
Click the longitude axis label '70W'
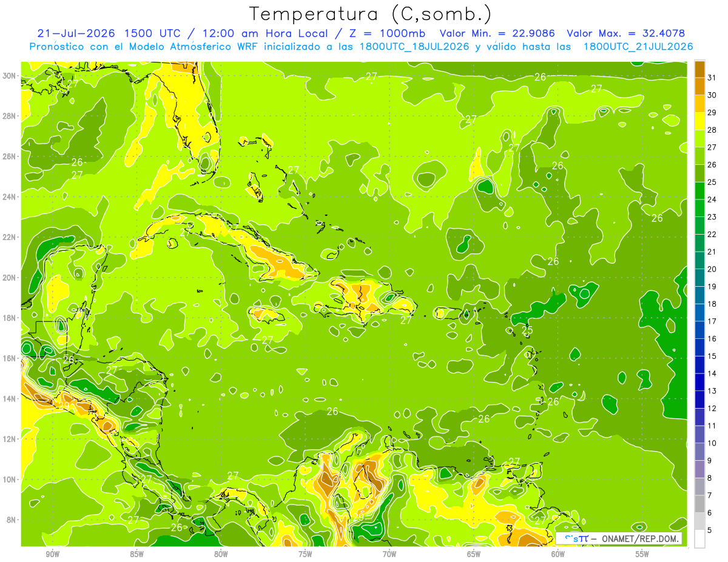click(x=389, y=554)
